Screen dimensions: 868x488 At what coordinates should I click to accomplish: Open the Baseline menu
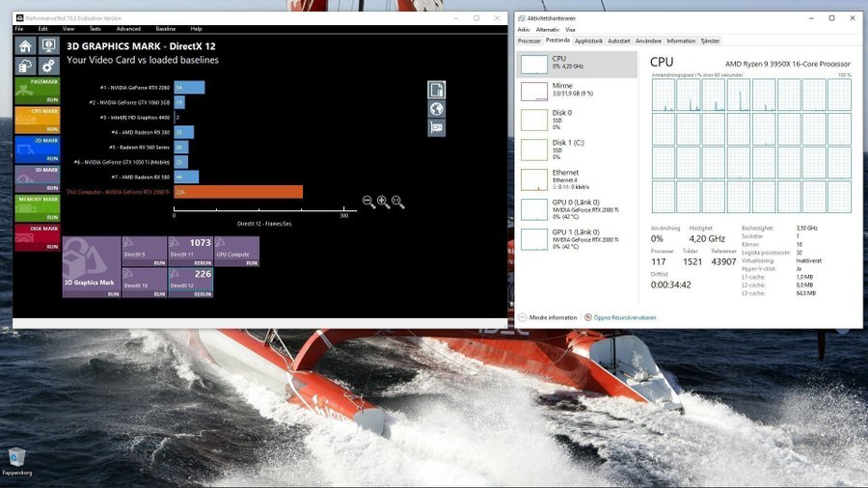[166, 29]
